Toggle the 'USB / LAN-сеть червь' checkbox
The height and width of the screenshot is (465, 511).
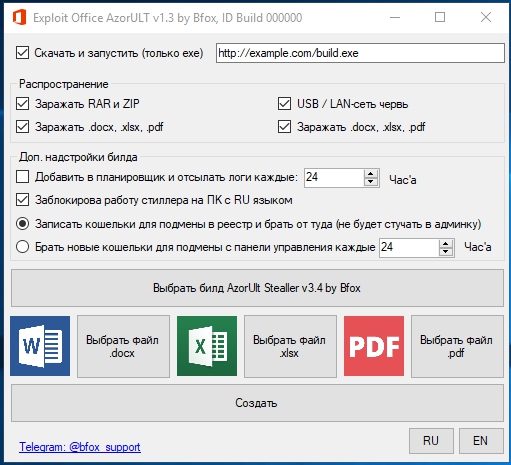(x=284, y=104)
